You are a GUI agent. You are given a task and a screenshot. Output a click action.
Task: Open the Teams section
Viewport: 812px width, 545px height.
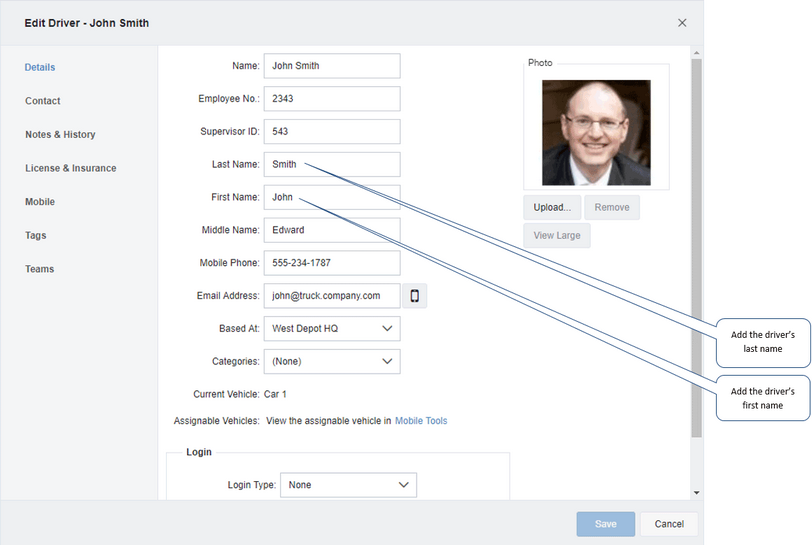[x=40, y=269]
